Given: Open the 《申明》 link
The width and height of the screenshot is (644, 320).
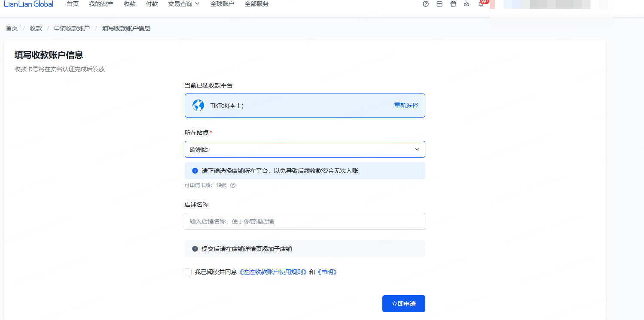Looking at the screenshot, I should [327, 272].
